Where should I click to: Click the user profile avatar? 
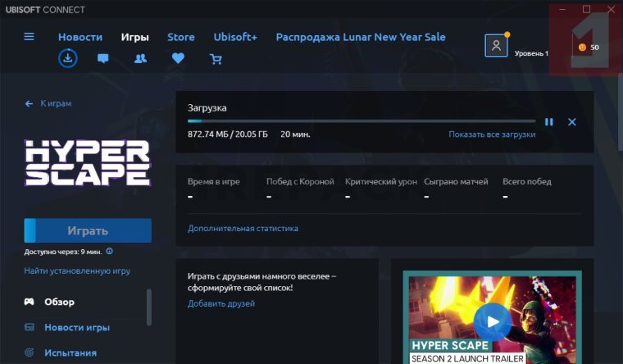pos(496,46)
